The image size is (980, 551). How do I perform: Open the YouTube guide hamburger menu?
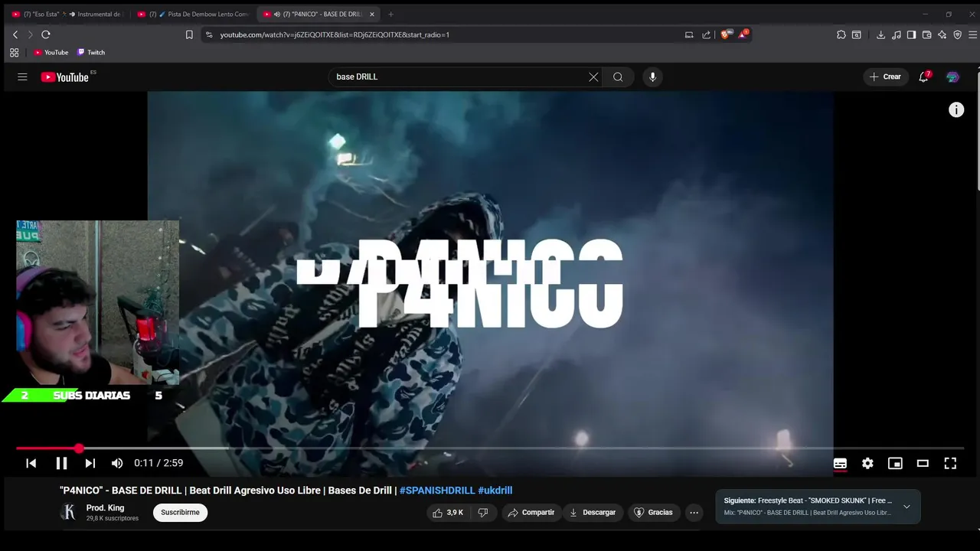point(22,77)
